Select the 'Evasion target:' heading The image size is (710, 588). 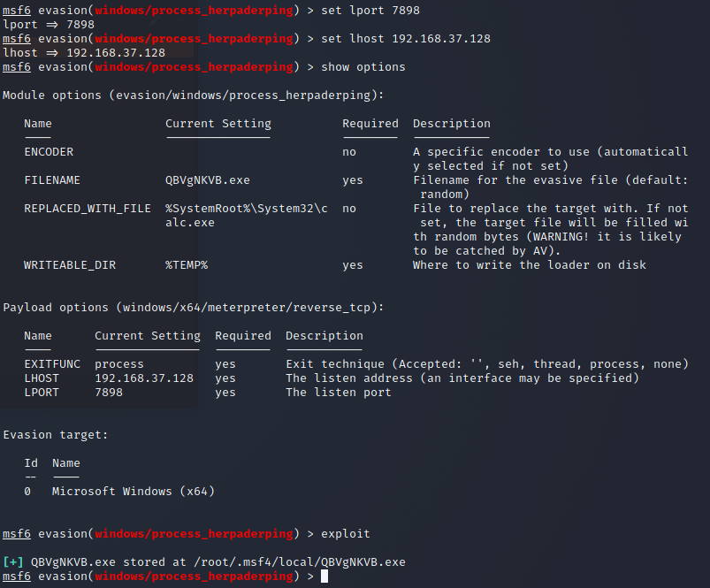click(56, 434)
